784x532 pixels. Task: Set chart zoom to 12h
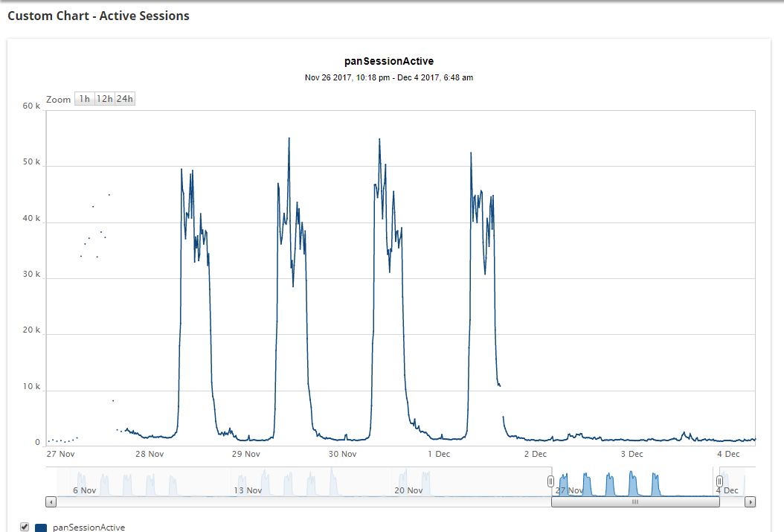pos(104,99)
